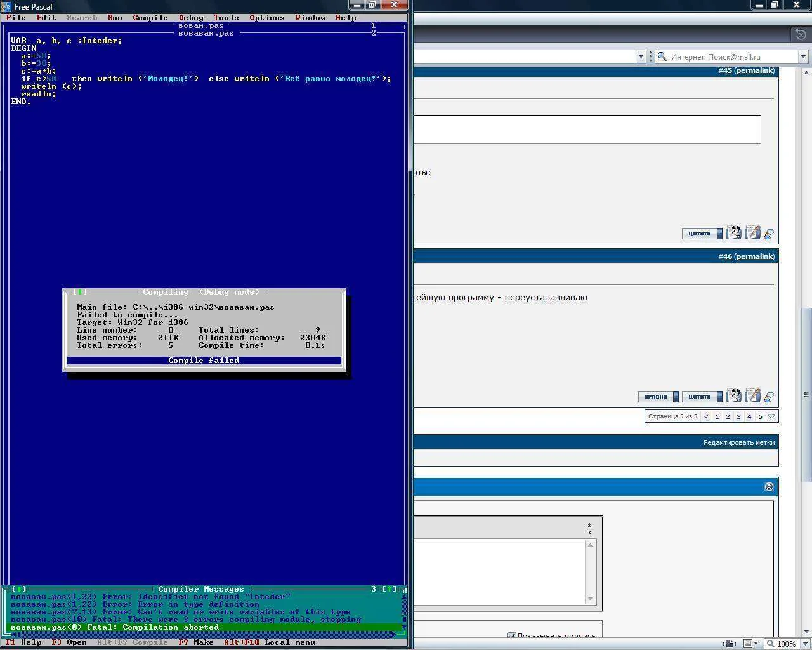
Task: Select the 'There were 3 errors compiling module' line
Action: click(x=186, y=620)
